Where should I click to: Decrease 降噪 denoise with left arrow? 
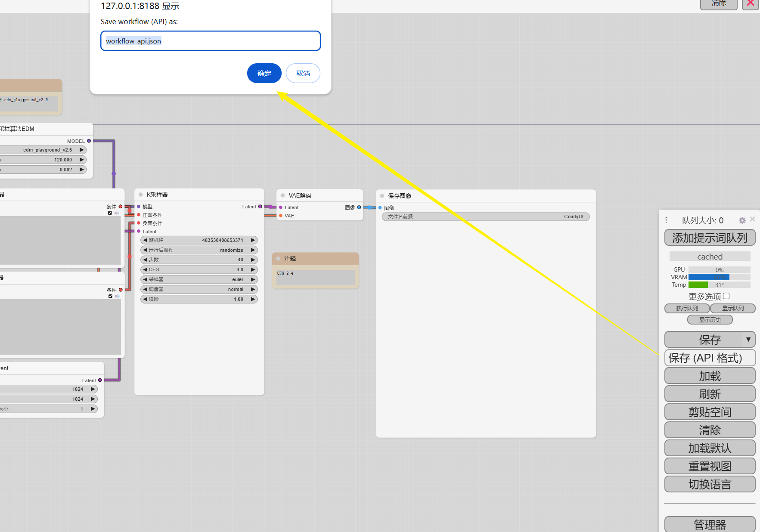point(145,299)
